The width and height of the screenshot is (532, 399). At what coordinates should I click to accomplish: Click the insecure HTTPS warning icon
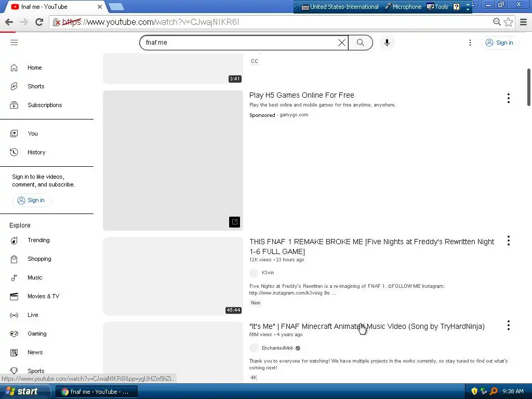click(x=57, y=22)
